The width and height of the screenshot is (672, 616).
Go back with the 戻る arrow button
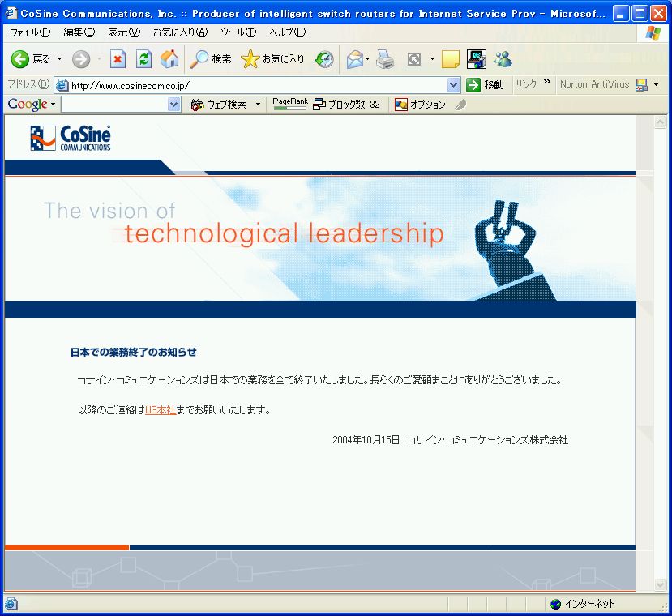[30, 58]
